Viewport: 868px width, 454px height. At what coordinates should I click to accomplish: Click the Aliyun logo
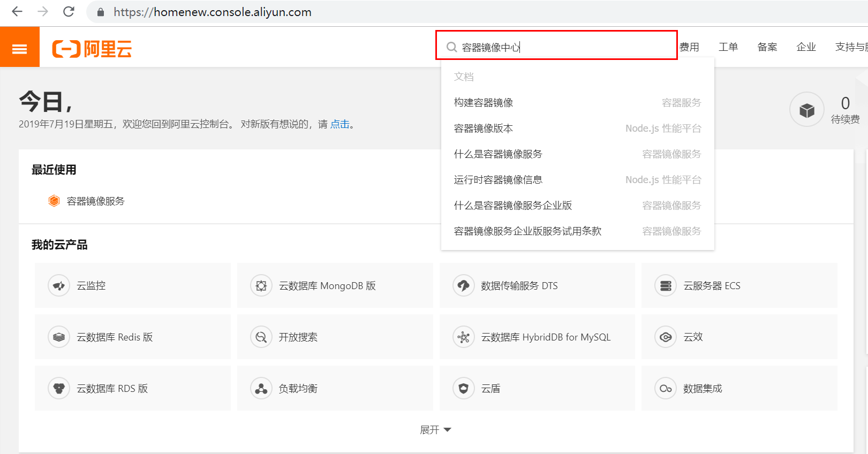pos(92,49)
